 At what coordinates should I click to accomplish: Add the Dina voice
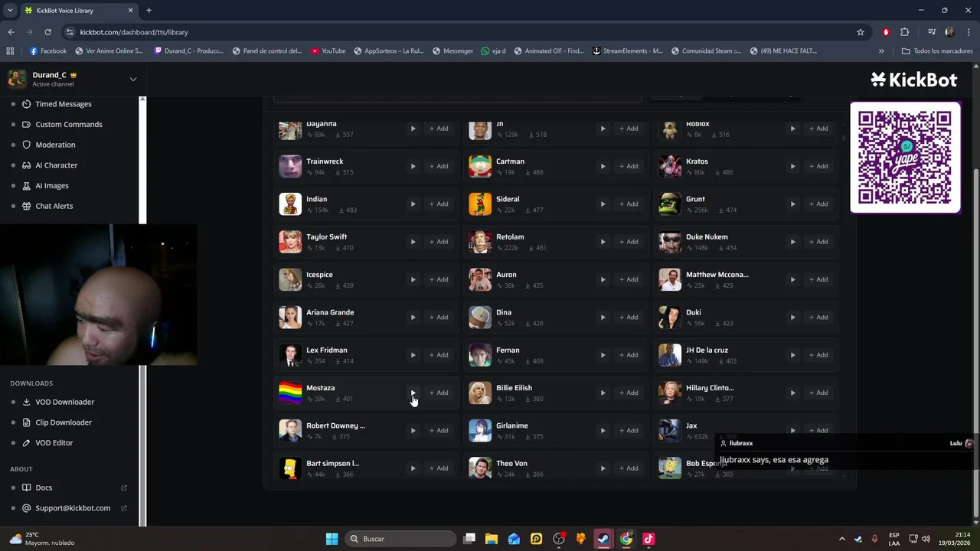coord(629,317)
